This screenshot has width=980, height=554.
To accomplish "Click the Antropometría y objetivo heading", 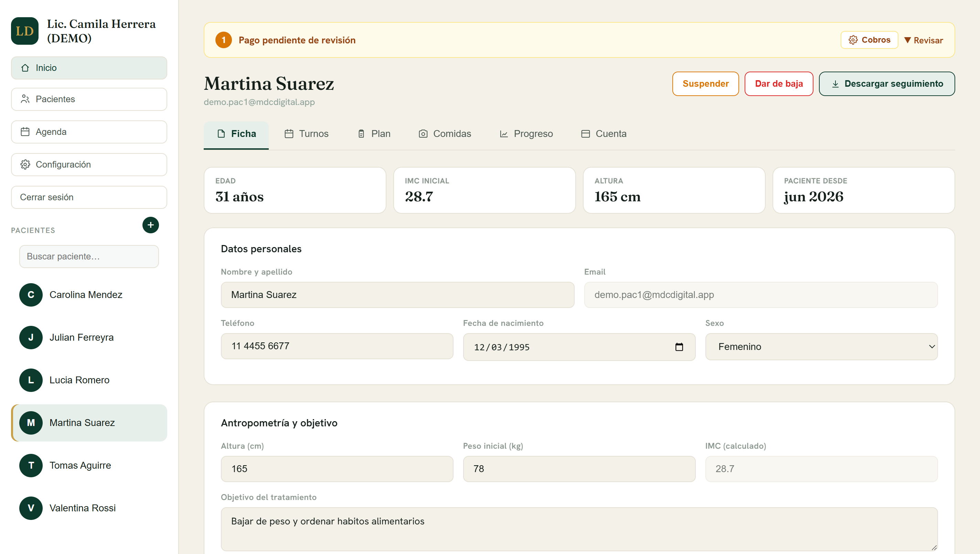I will tap(279, 423).
